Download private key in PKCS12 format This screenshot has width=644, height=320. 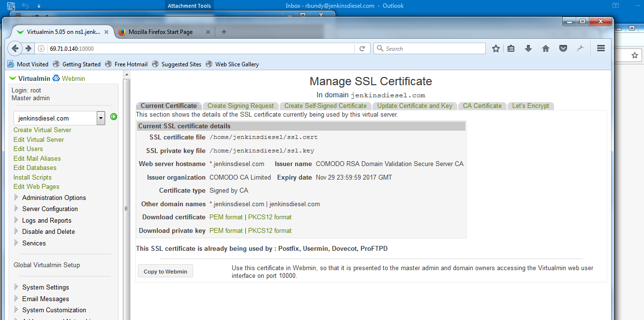click(x=270, y=230)
